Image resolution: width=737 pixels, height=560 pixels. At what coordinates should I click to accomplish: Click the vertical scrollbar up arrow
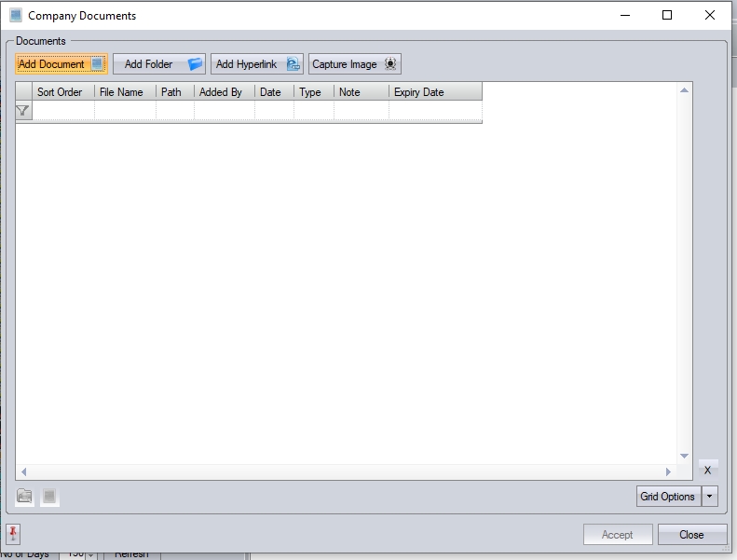[684, 89]
